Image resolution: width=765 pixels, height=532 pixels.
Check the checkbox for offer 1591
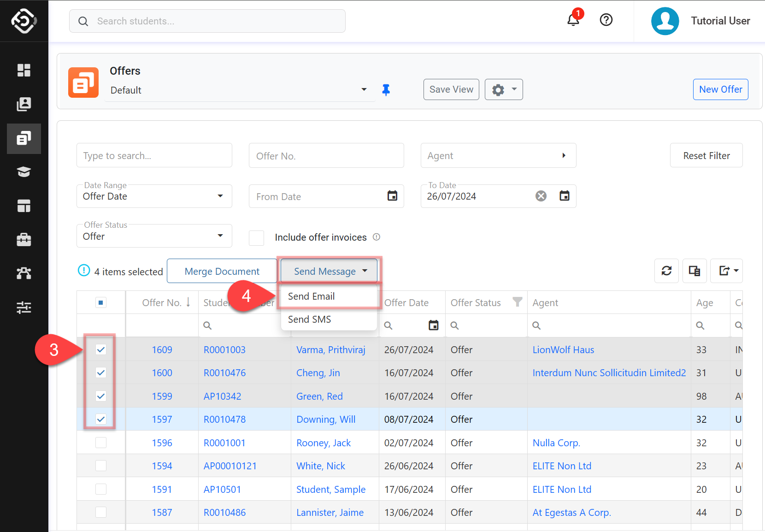point(101,489)
